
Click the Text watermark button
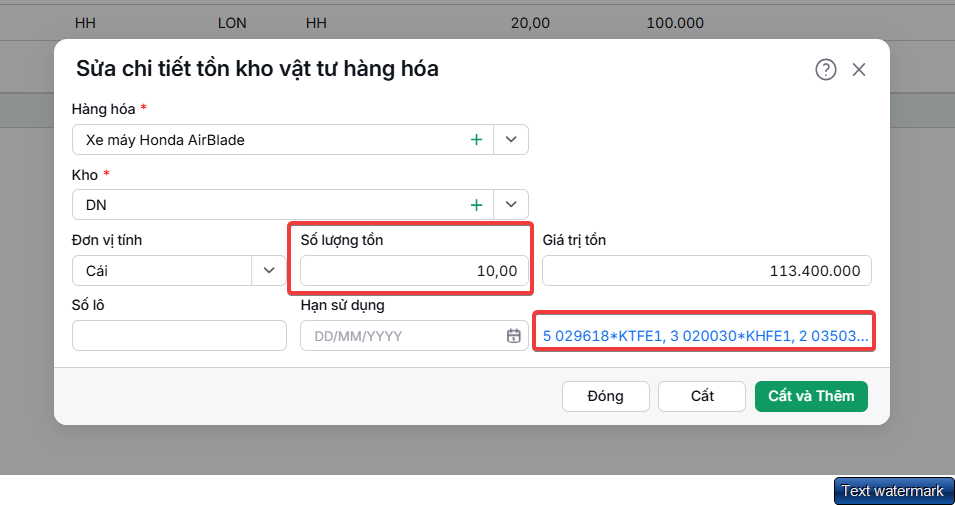[893, 491]
